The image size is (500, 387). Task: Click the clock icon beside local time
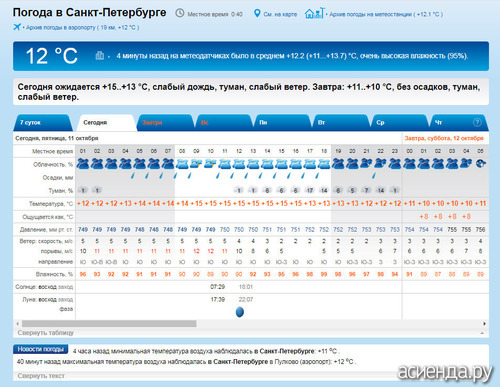180,13
